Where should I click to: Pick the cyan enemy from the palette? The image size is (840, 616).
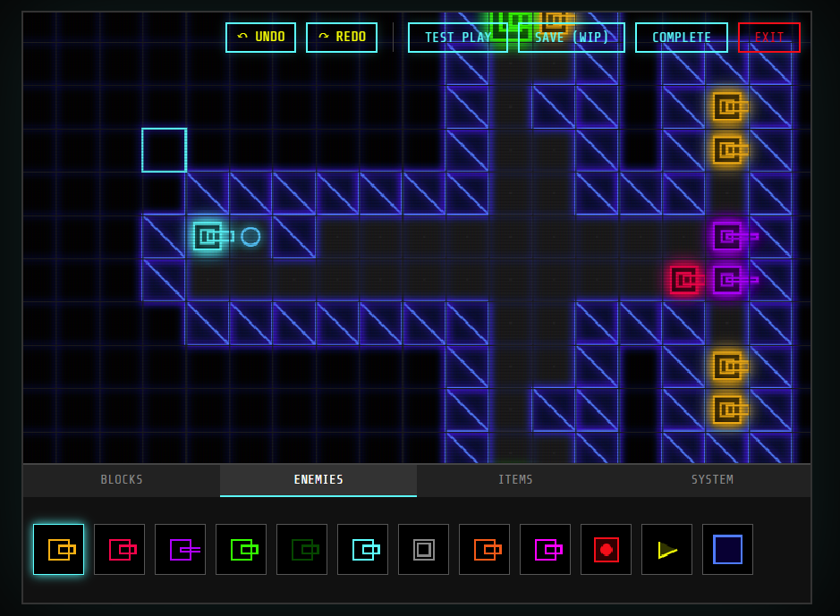click(x=362, y=549)
